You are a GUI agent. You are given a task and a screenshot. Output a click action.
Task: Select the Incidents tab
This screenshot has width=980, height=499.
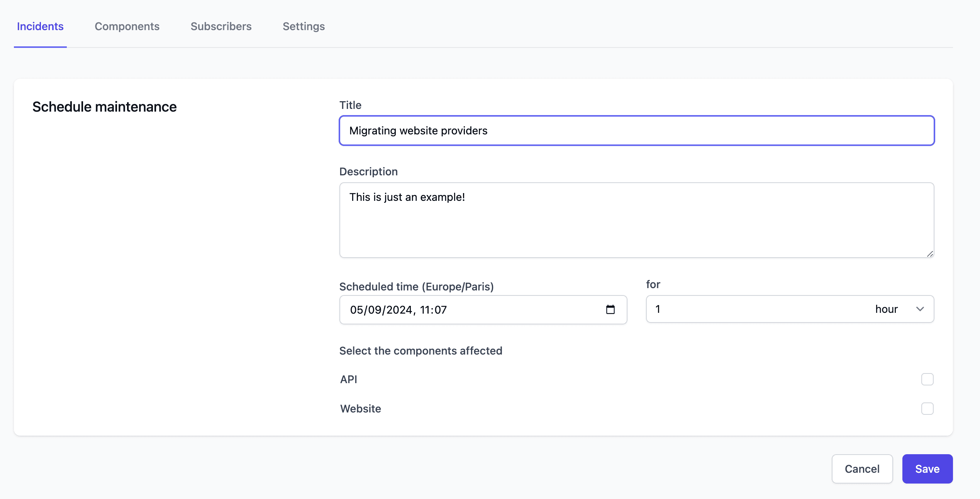40,26
